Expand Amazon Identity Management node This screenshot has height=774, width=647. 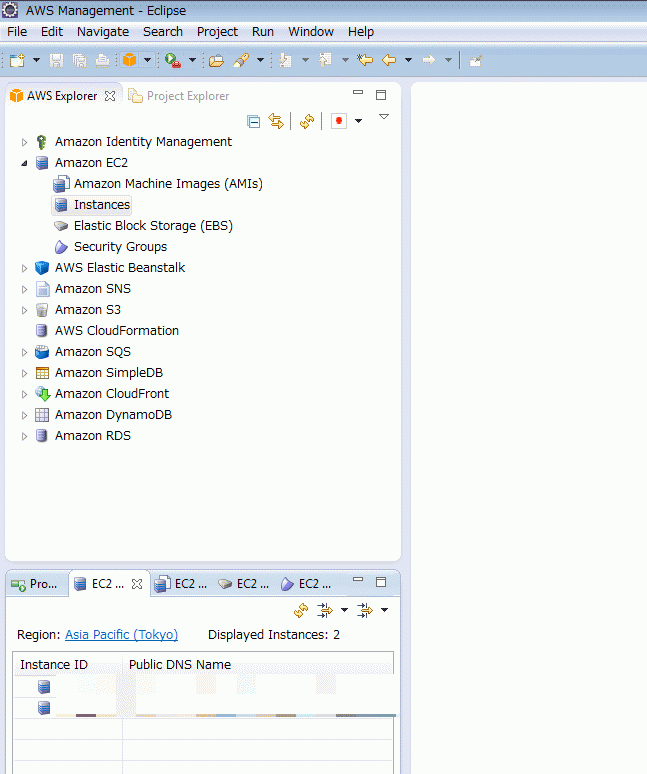point(24,142)
